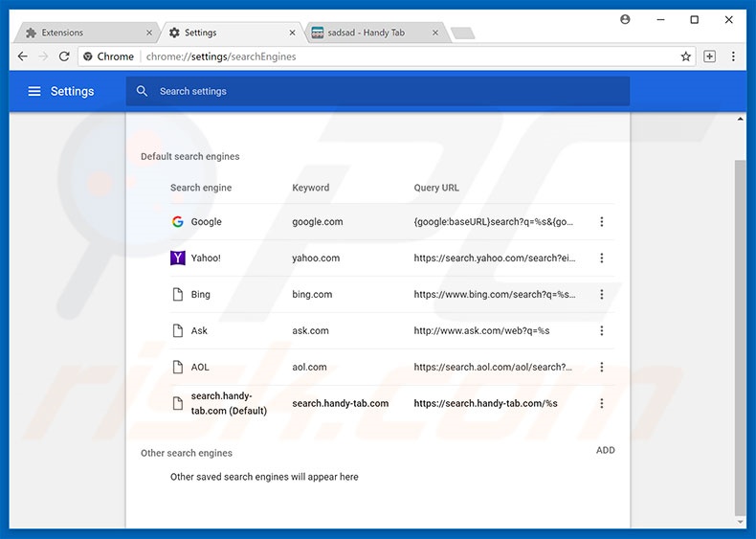Viewport: 756px width, 539px height.
Task: Click the search.handy-tab.com keyword
Action: click(x=341, y=403)
